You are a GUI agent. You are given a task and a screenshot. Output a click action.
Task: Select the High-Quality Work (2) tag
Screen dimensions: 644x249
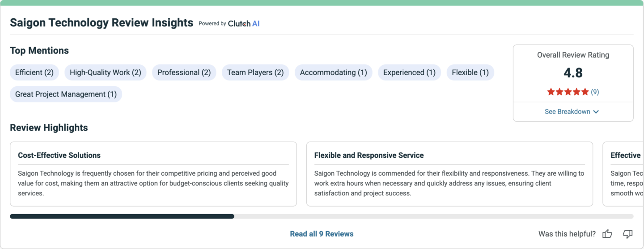[x=106, y=72]
